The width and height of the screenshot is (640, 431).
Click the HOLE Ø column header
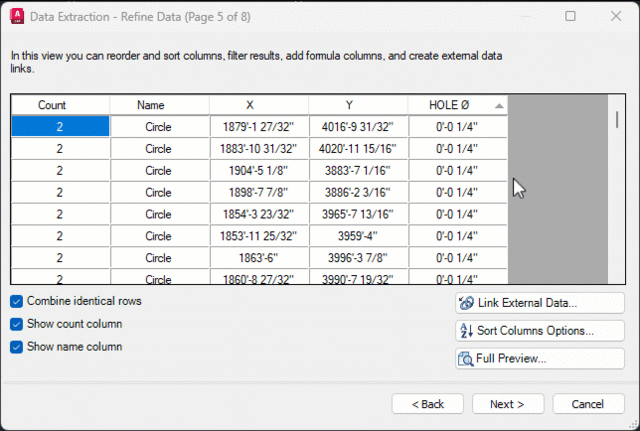pyautogui.click(x=458, y=105)
